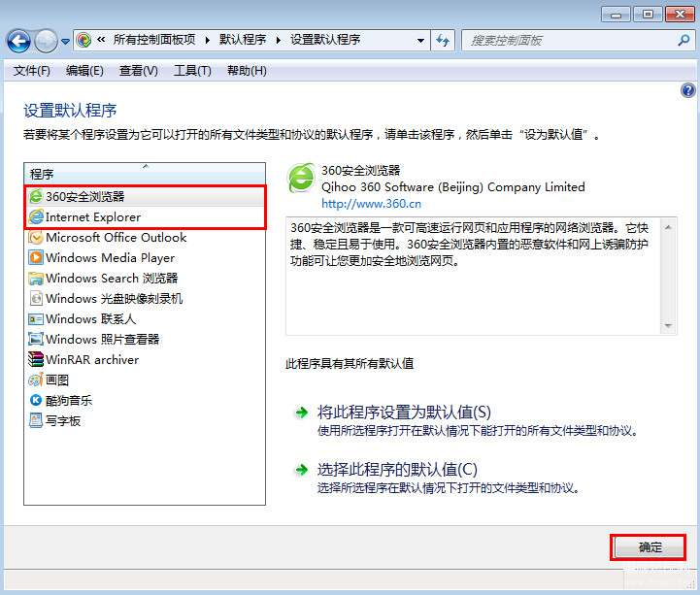
Task: Click 选择此程序的默认值(C)
Action: point(397,469)
